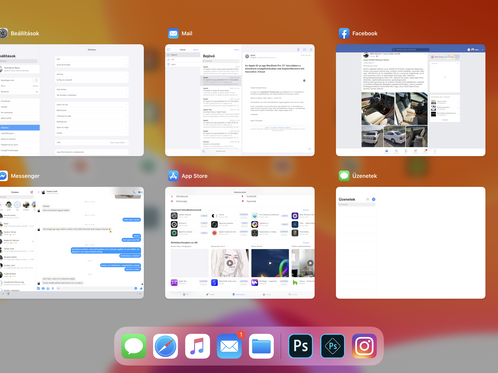Open the Files app in the dock
Screen dimensions: 498x373
[261, 346]
